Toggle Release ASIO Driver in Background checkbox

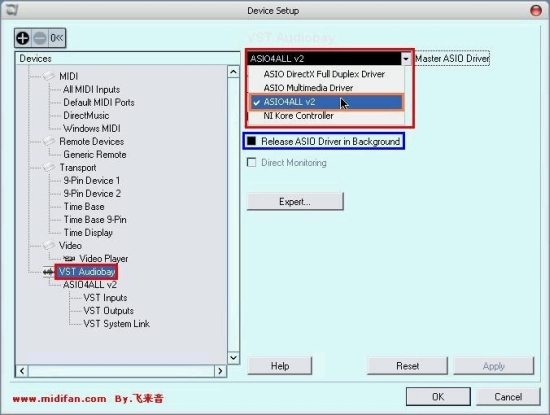coord(251,141)
